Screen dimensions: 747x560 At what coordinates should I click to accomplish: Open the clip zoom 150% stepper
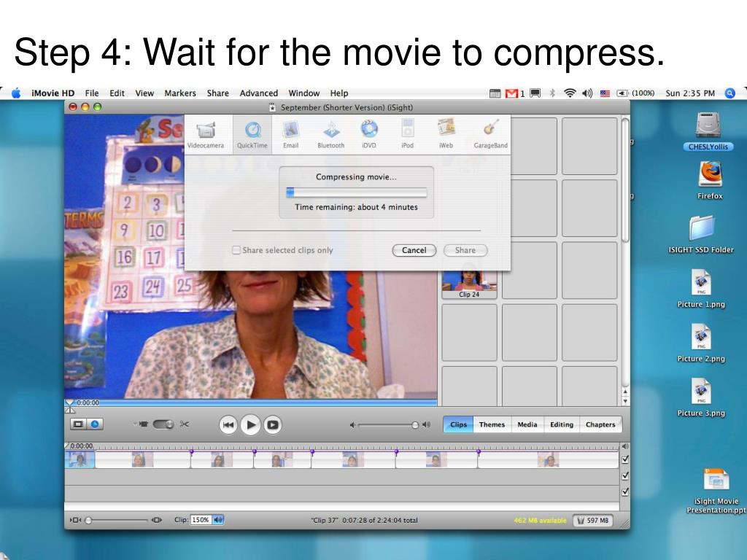tap(217, 520)
